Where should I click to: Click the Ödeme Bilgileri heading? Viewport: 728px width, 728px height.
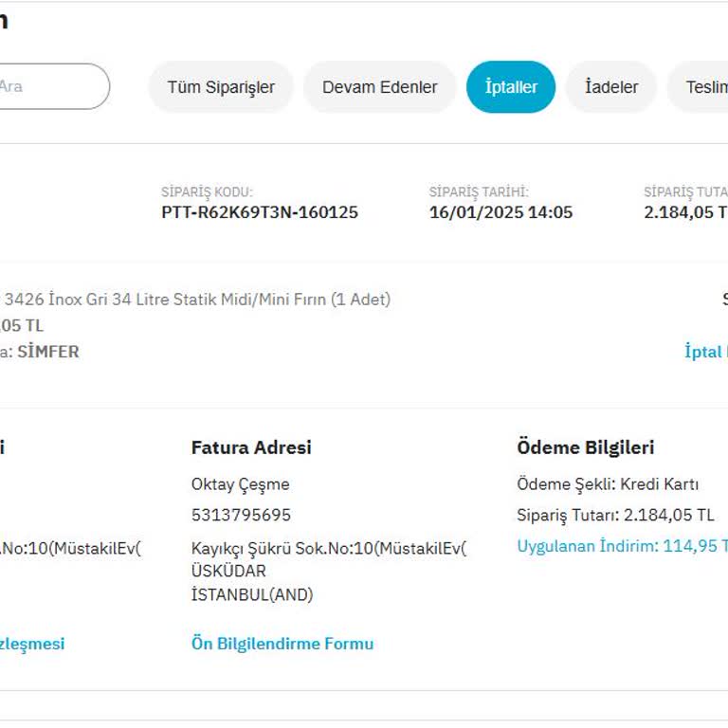tap(586, 447)
